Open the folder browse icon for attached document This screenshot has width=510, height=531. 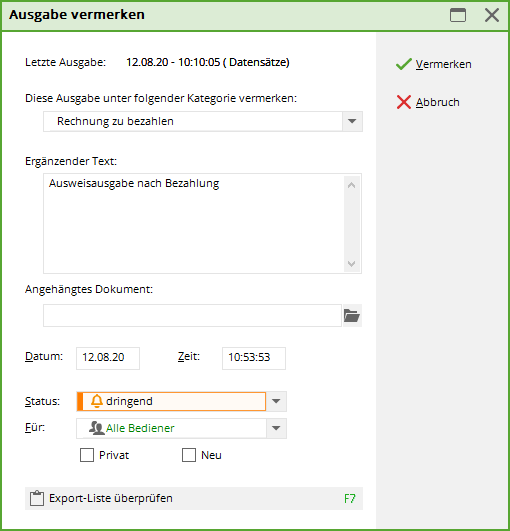(352, 316)
